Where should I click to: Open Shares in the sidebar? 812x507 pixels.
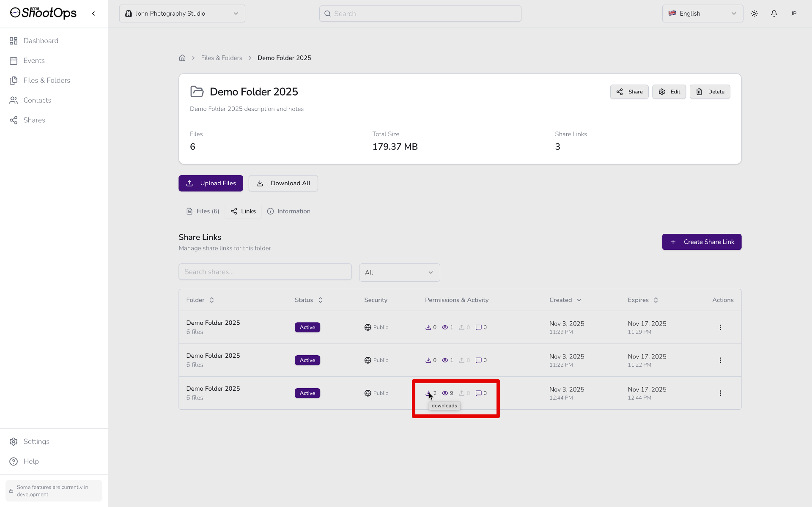click(x=34, y=120)
